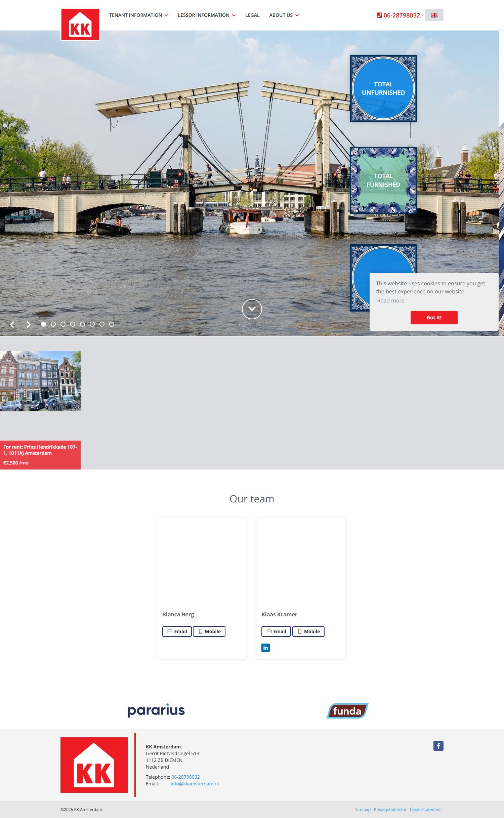Show the previous slide with left arrow

click(12, 324)
